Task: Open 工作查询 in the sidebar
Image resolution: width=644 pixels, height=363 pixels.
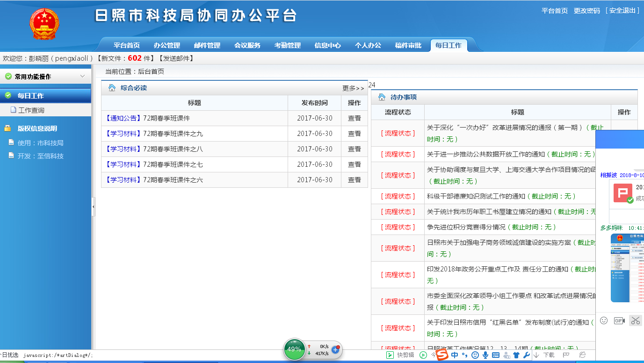Action: tap(31, 110)
